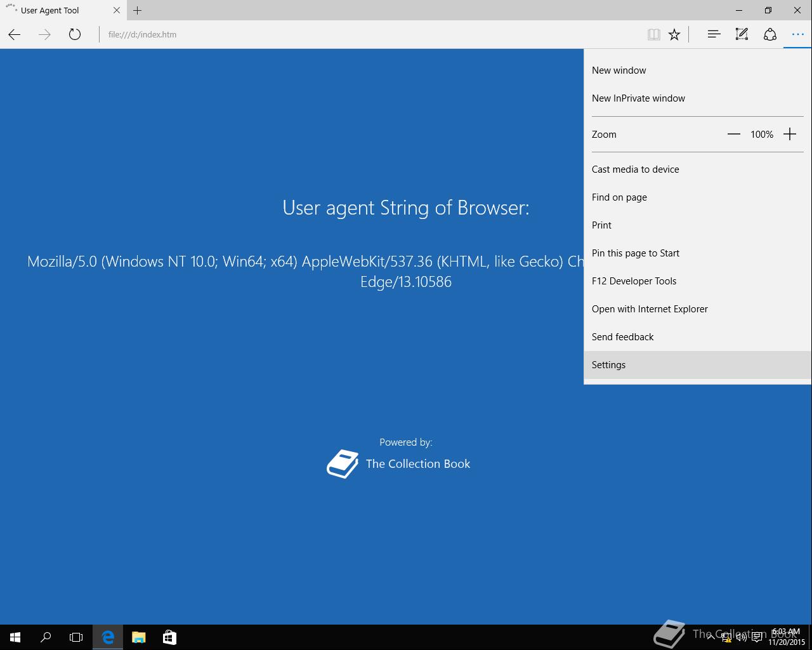Image resolution: width=812 pixels, height=650 pixels.
Task: Open Reading view book icon
Action: [x=654, y=34]
